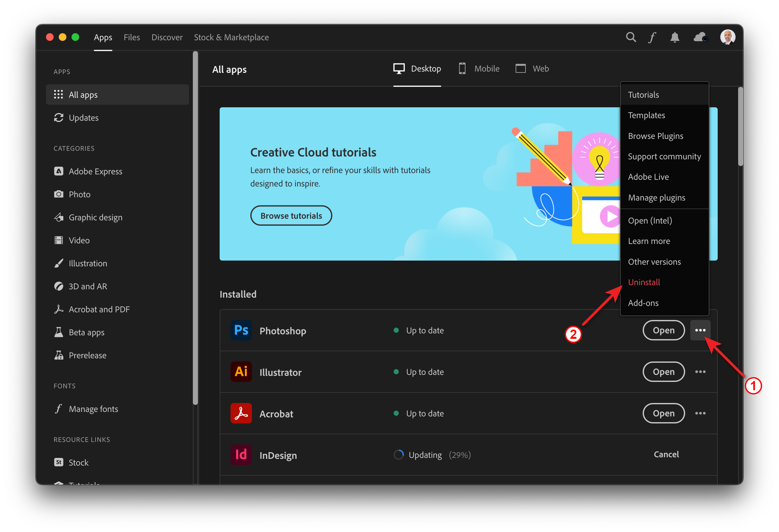
Task: Choose Browse Plugins menu entry
Action: click(x=664, y=136)
